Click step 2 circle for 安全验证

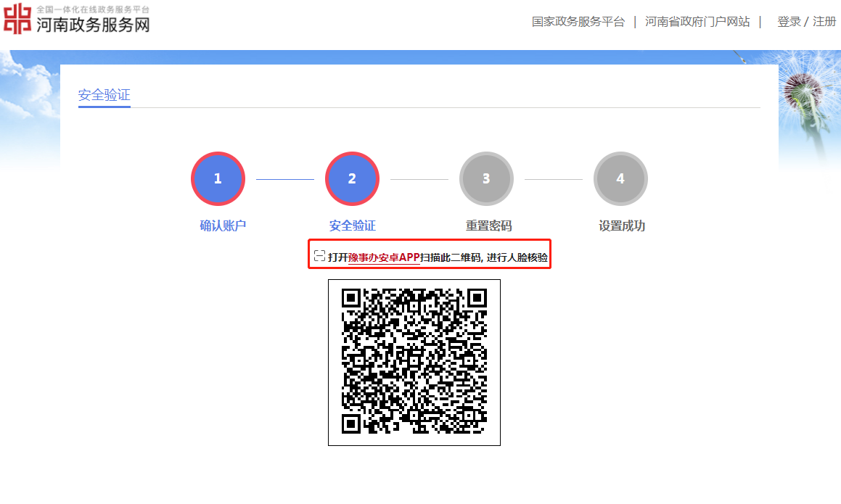click(x=352, y=178)
